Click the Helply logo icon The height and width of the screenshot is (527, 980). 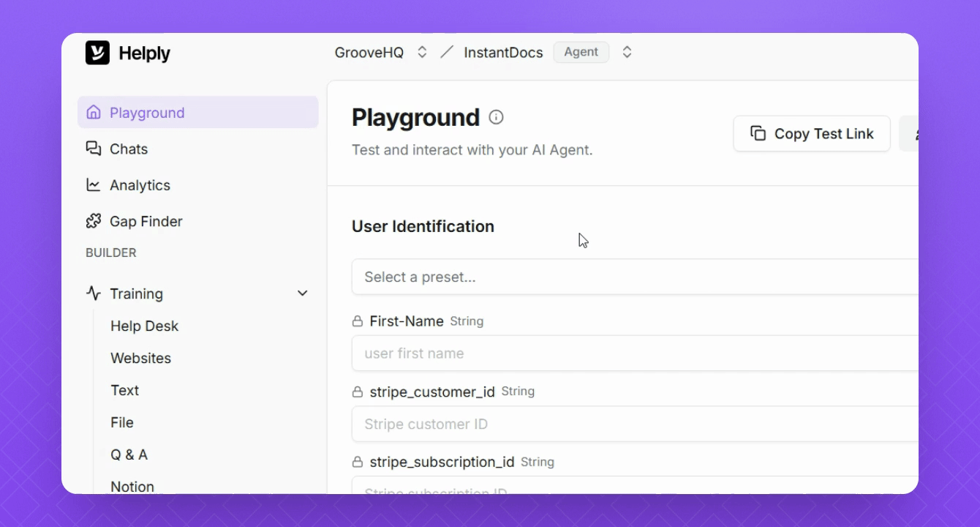pyautogui.click(x=97, y=53)
